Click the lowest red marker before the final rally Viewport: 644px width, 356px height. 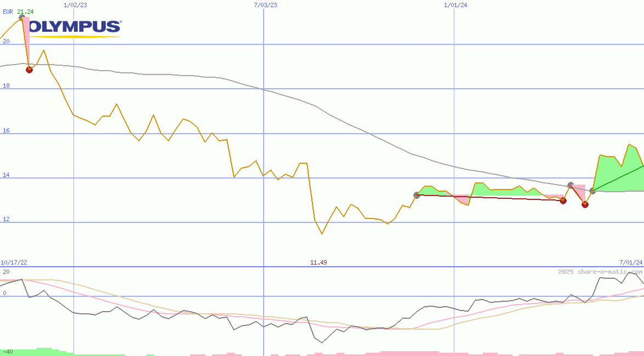coord(585,205)
